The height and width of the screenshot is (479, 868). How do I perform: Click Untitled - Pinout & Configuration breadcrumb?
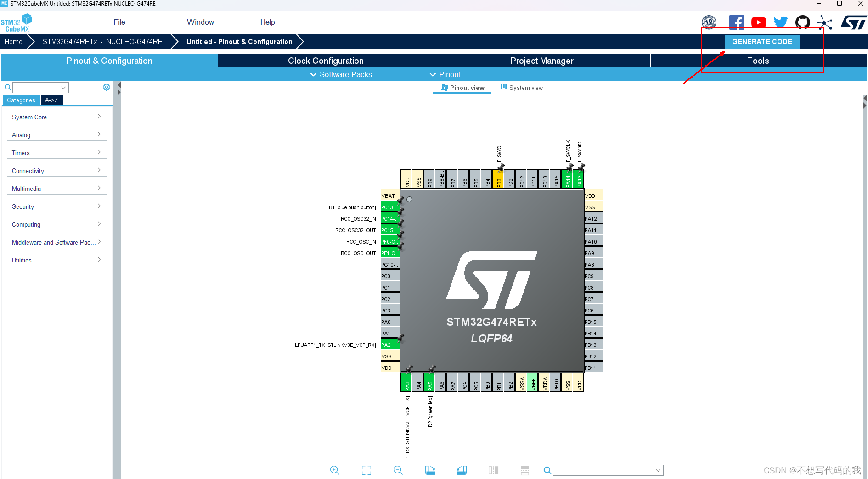click(239, 42)
